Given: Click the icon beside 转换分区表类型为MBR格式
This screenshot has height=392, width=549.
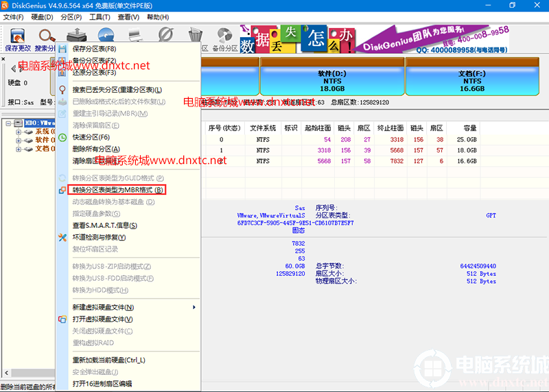Looking at the screenshot, I should 62,190.
